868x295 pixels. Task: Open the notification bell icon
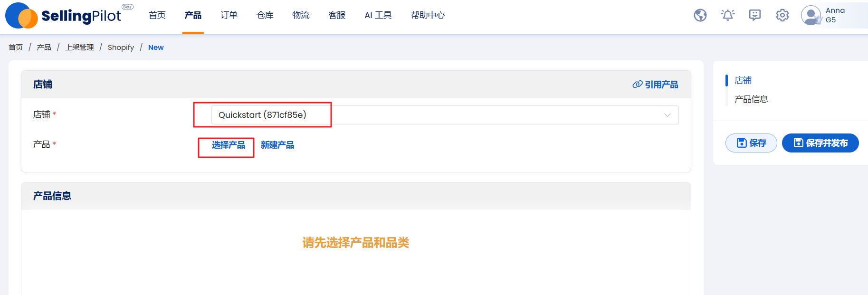click(x=727, y=15)
